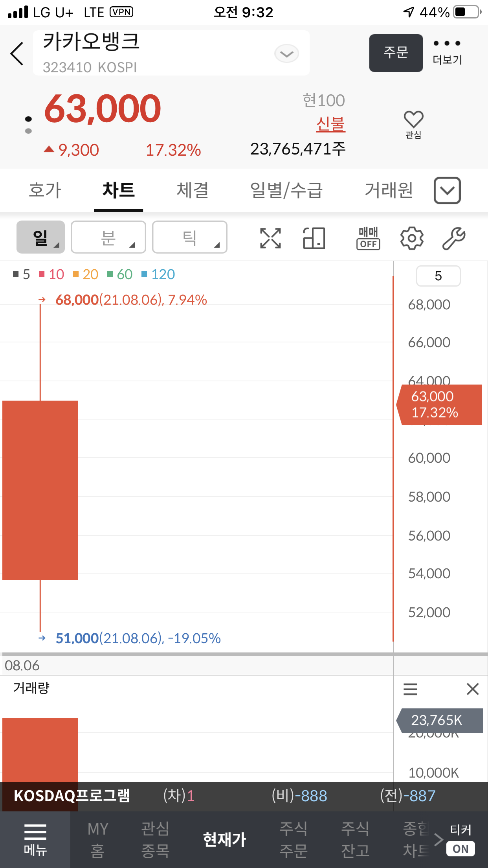Open the 분 minute dropdown
This screenshot has height=868, width=488.
108,237
